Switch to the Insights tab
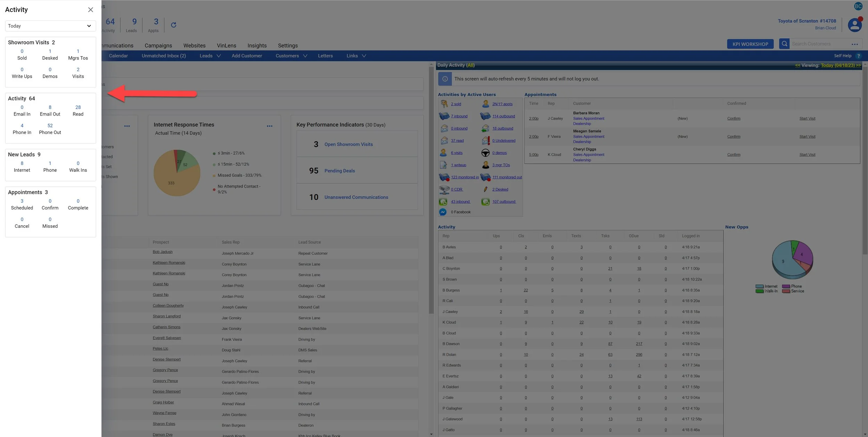Image resolution: width=868 pixels, height=437 pixels. 257,45
